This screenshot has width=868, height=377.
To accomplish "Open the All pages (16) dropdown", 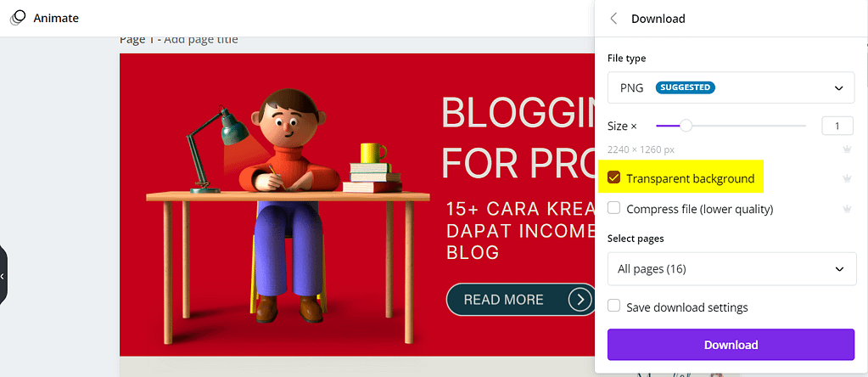I will point(732,269).
